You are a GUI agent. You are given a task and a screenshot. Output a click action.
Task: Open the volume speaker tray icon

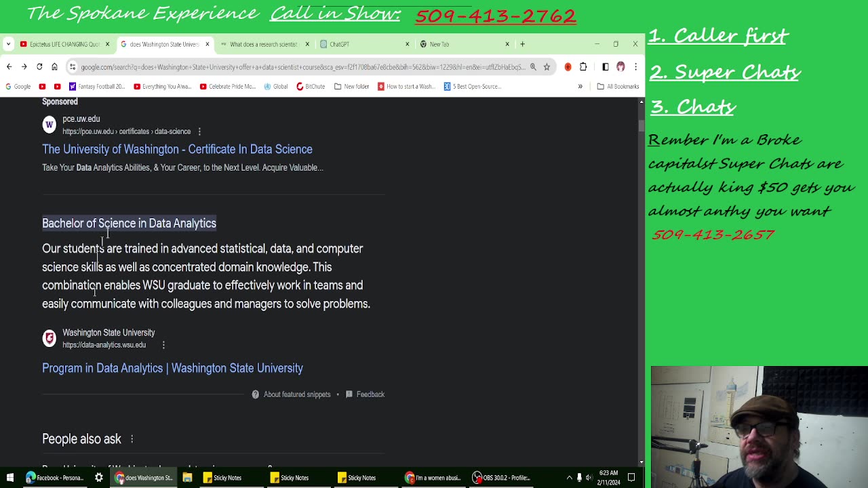click(x=589, y=478)
